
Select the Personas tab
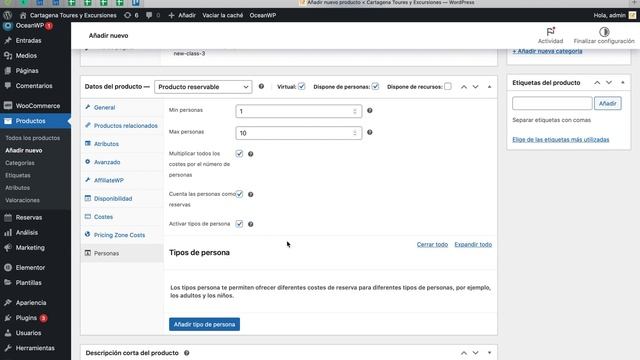click(106, 253)
